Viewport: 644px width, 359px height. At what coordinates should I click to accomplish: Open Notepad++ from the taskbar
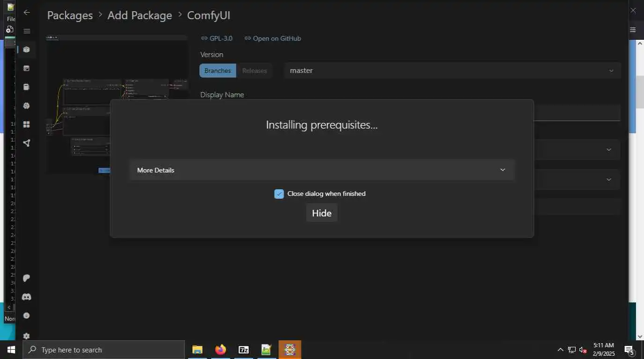(x=266, y=350)
